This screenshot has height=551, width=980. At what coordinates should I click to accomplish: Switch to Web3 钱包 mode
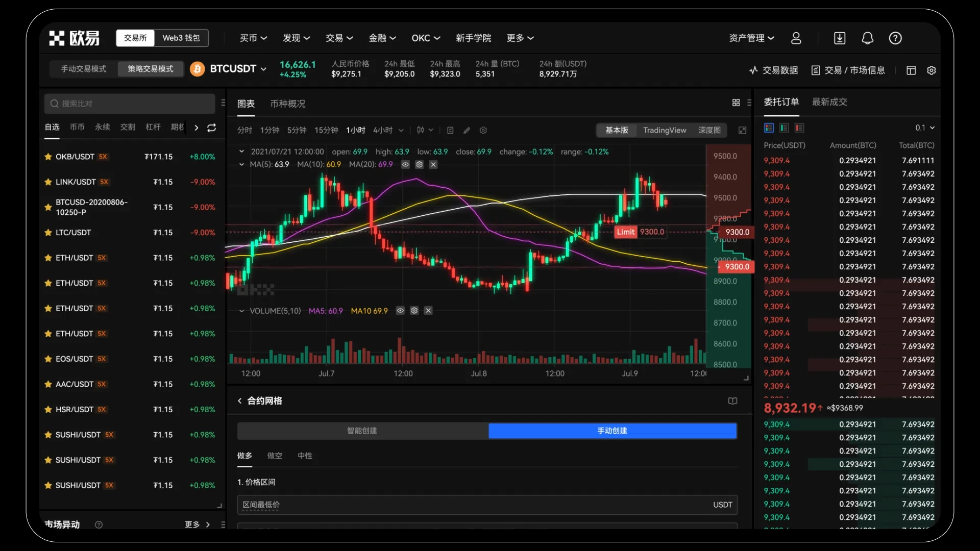pyautogui.click(x=181, y=38)
